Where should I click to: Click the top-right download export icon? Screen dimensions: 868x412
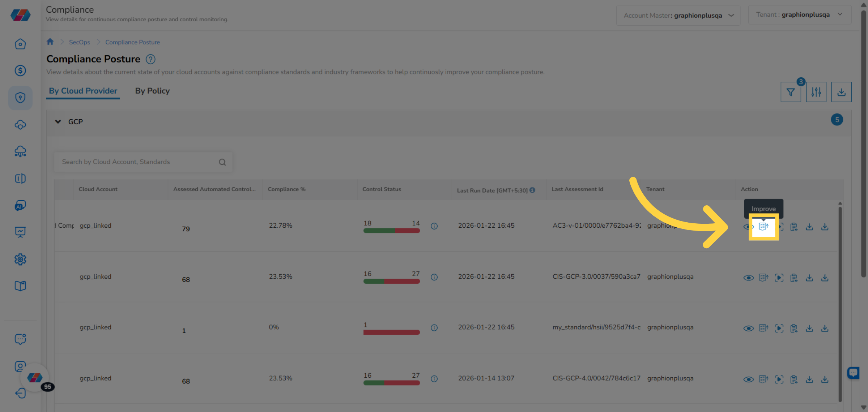coord(841,92)
